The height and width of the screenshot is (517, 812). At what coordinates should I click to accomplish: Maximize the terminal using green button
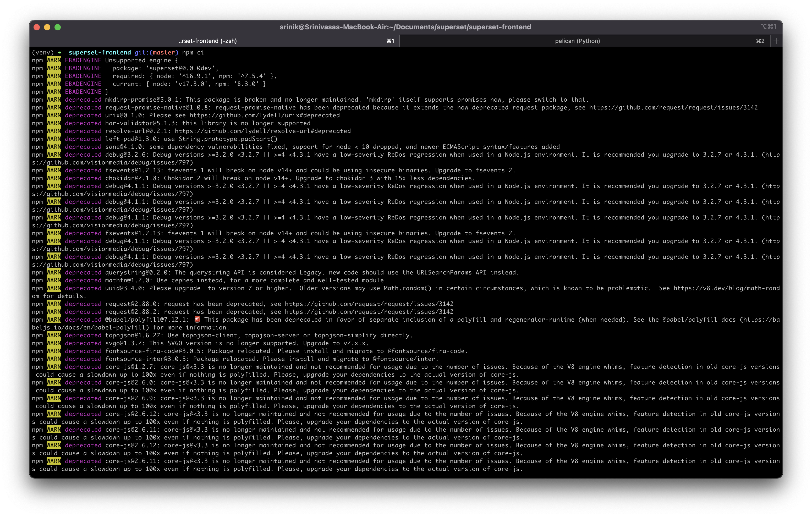[58, 27]
